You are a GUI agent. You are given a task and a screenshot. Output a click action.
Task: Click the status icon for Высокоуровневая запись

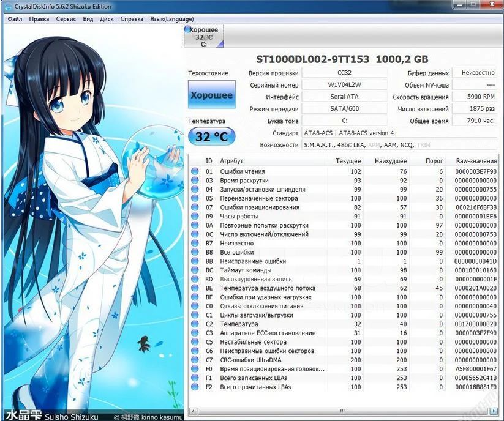coord(195,279)
